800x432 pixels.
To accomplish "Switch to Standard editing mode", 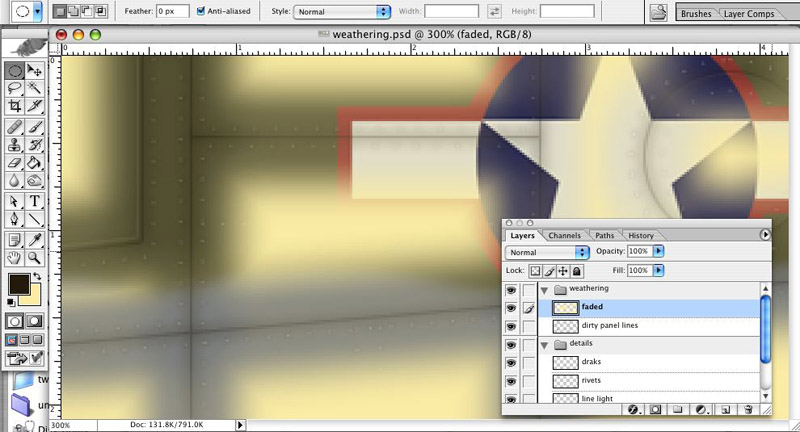I will (x=15, y=321).
